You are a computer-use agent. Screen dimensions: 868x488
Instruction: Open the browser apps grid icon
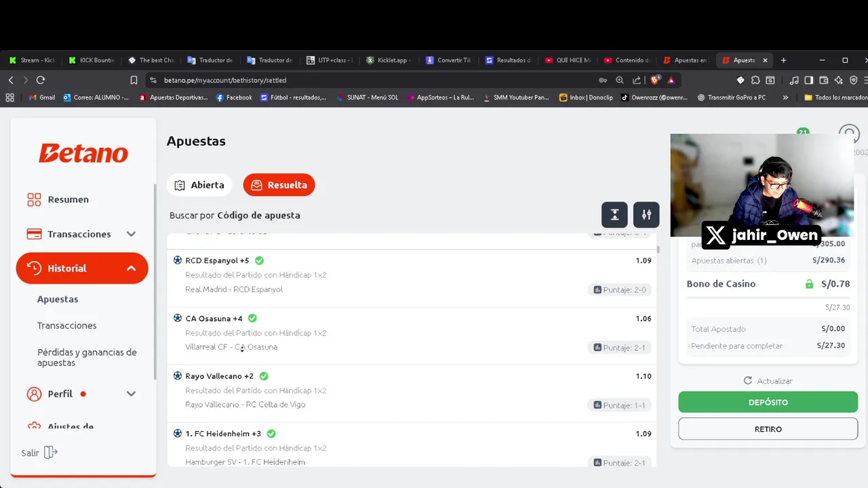pyautogui.click(x=9, y=98)
